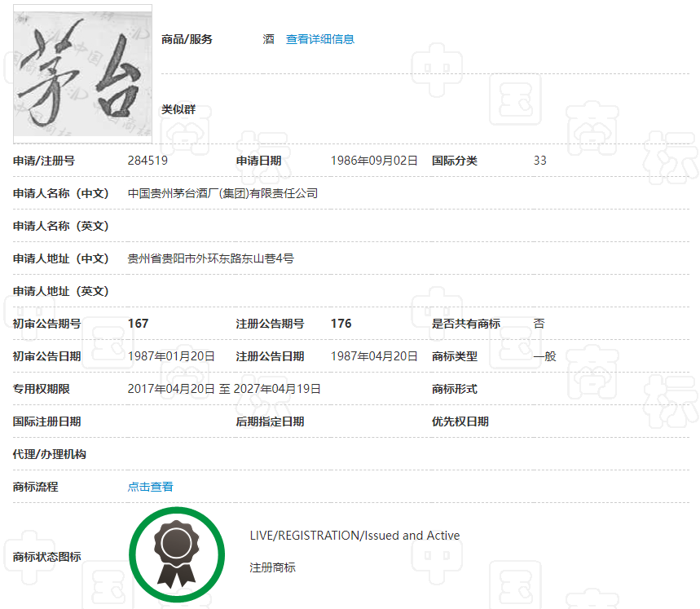Select the address 贵州省贵阳市外环东路东山巷4号
This screenshot has height=609, width=700.
[x=211, y=258]
